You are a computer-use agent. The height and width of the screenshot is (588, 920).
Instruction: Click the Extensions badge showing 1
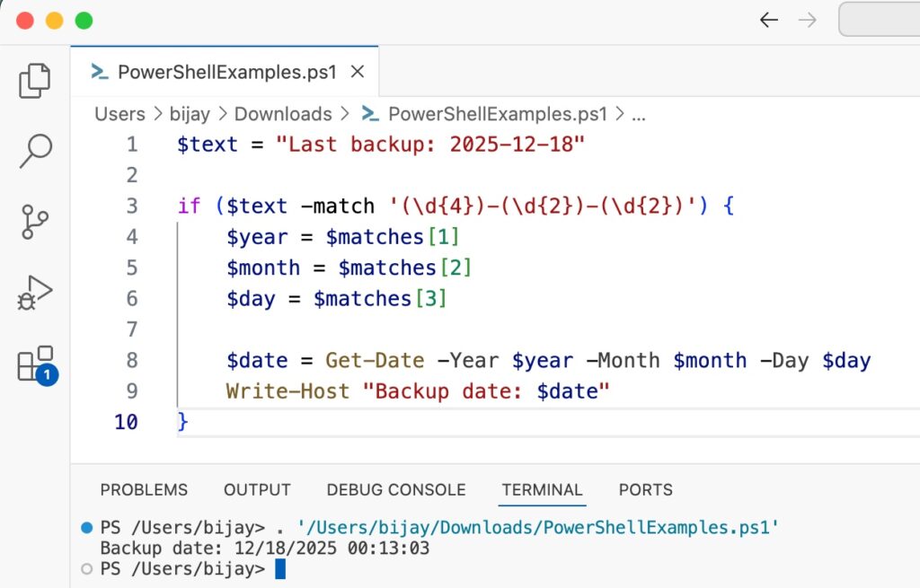pos(47,375)
